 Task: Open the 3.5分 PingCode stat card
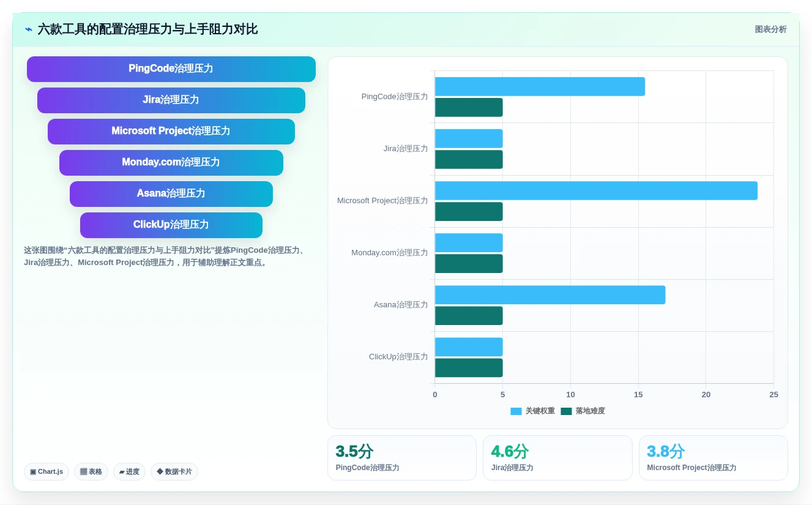(402, 458)
